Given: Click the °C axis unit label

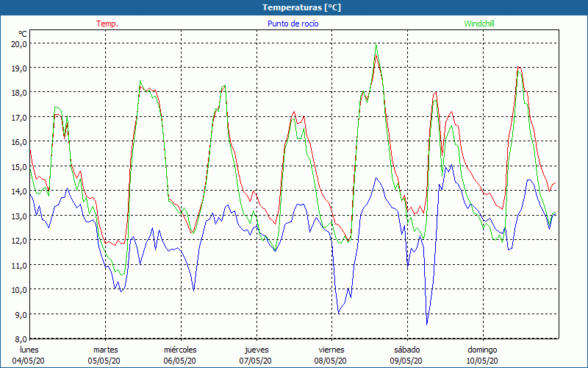Looking at the screenshot, I should click(x=23, y=33).
